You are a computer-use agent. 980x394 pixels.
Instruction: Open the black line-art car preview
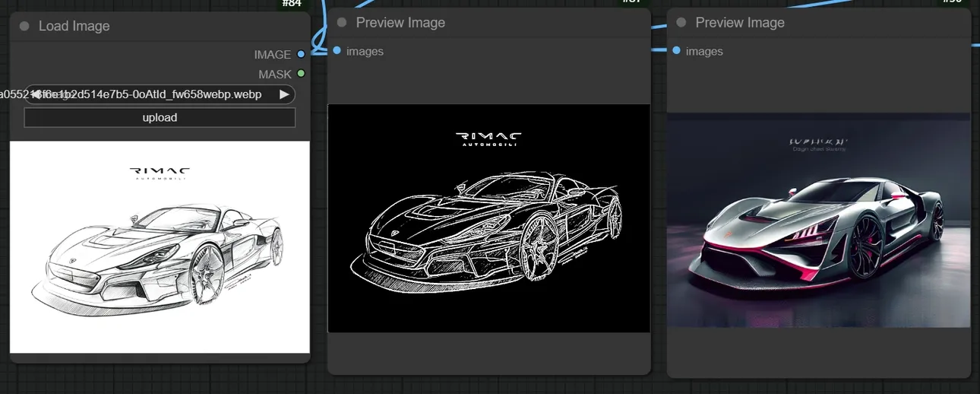488,218
